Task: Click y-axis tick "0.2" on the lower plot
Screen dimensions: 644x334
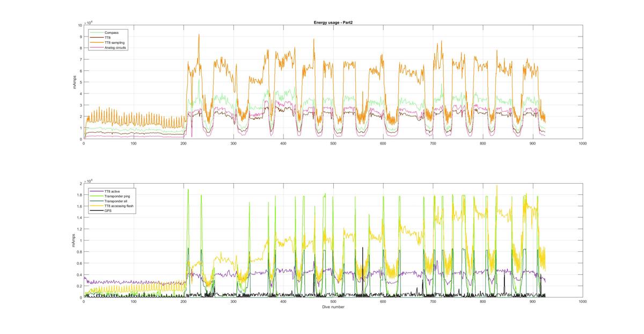Action: [79, 286]
